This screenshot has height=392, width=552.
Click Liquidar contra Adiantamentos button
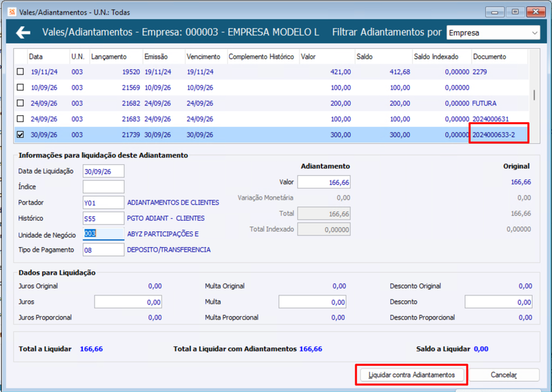[411, 375]
